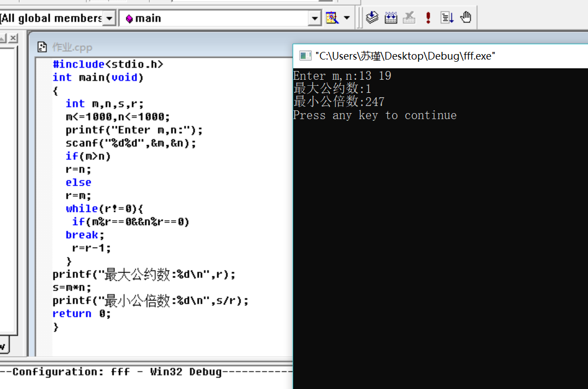The image size is (588, 389).
Task: Click the console title path fff.exe
Action: pos(405,56)
